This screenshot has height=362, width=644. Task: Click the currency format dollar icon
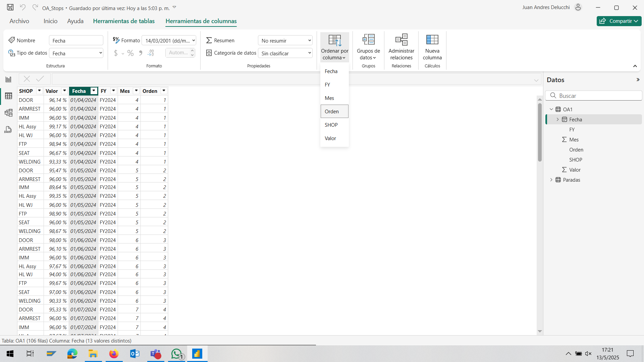pos(116,53)
